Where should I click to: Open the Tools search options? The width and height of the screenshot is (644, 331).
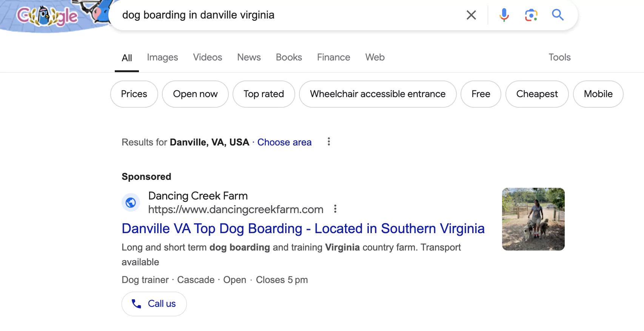559,57
